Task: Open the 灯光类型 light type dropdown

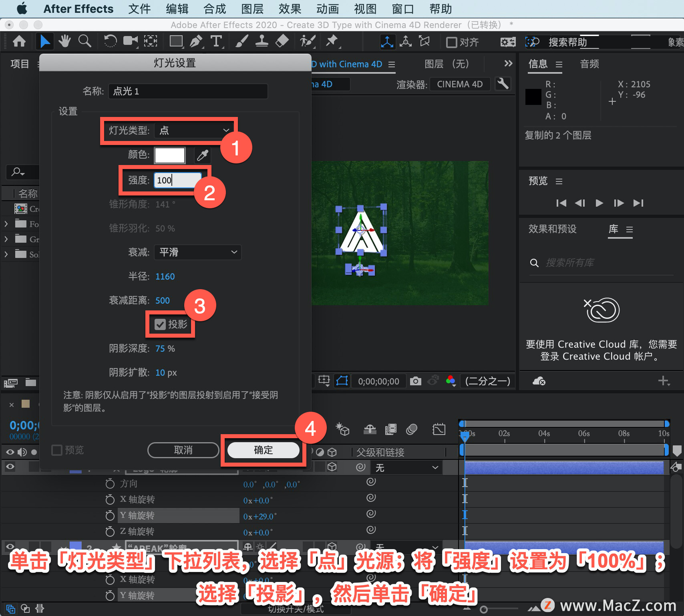Action: [194, 130]
